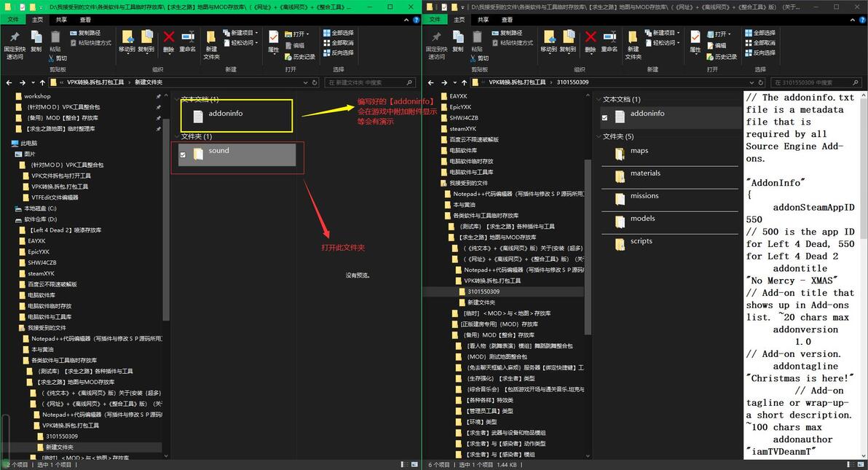Screen dimensions: 868x470
Task: Switch to 共享 tab in right window
Action: tap(484, 20)
